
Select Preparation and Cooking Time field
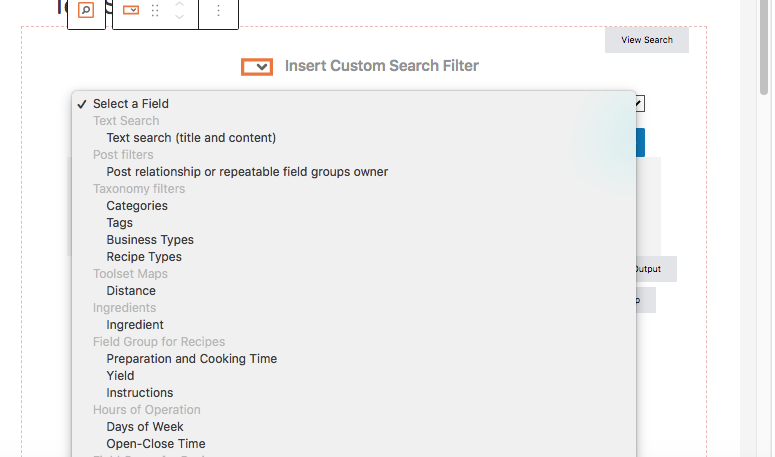(192, 359)
